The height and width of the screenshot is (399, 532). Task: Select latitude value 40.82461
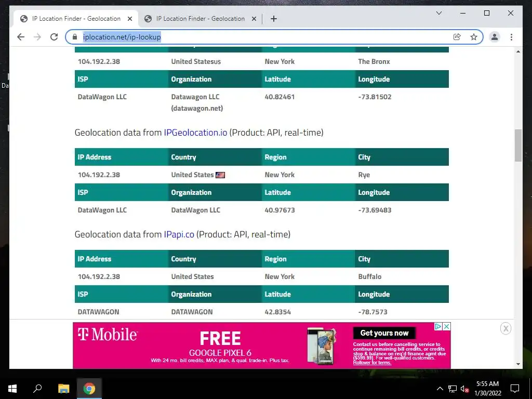tap(280, 97)
